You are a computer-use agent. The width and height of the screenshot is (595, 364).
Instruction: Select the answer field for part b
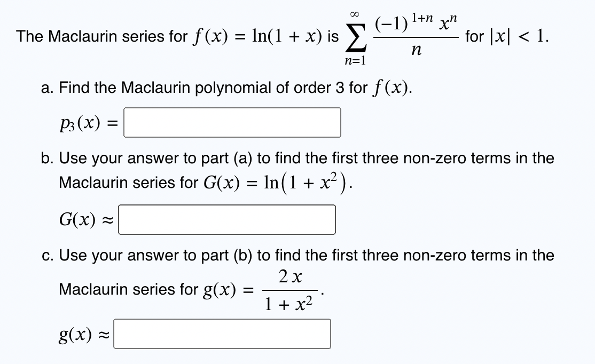pyautogui.click(x=227, y=218)
